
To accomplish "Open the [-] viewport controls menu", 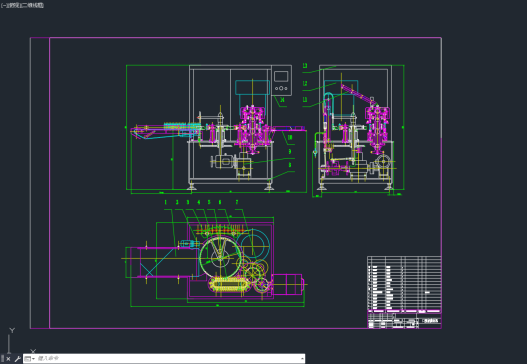I will pyautogui.click(x=3, y=5).
